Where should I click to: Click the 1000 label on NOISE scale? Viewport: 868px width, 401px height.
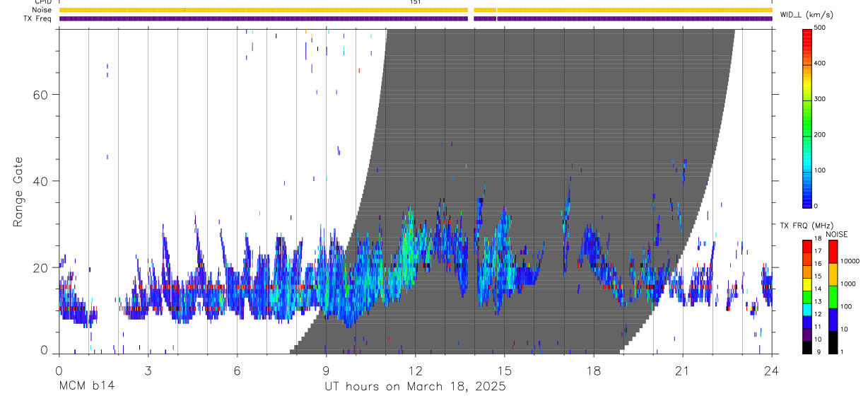pyautogui.click(x=848, y=284)
